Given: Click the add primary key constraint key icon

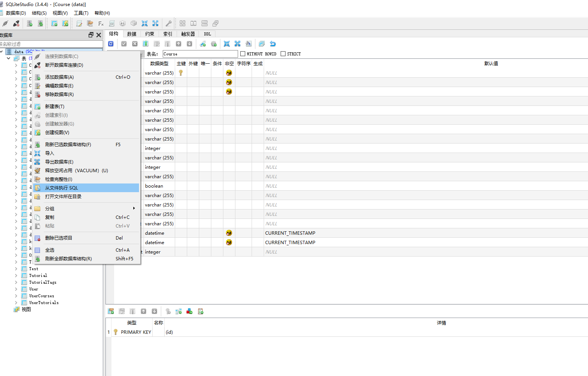Looking at the screenshot, I should [x=168, y=311].
